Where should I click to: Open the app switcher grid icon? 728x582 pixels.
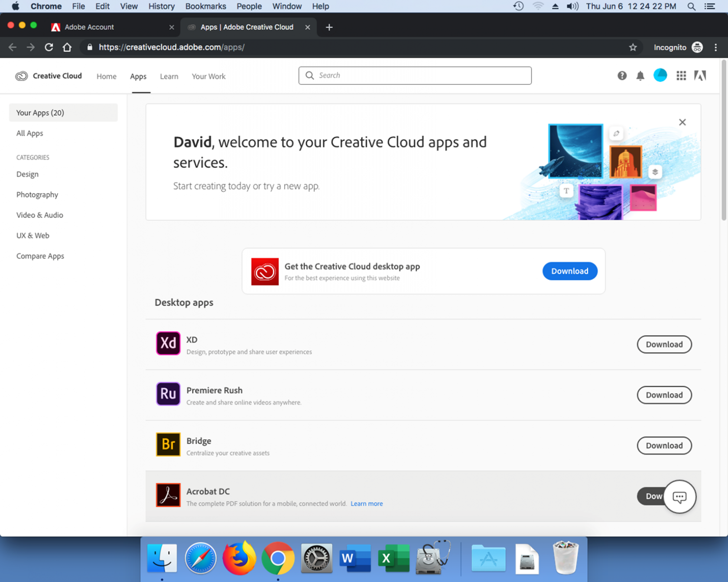click(x=681, y=76)
